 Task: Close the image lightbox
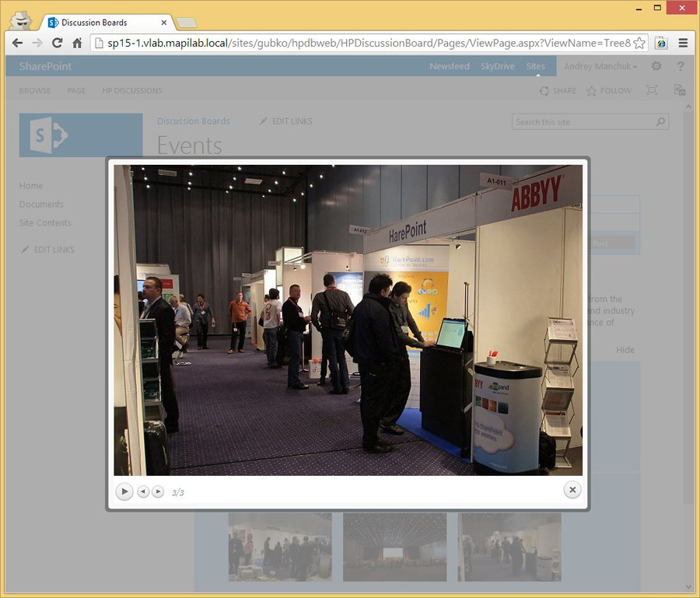click(572, 490)
